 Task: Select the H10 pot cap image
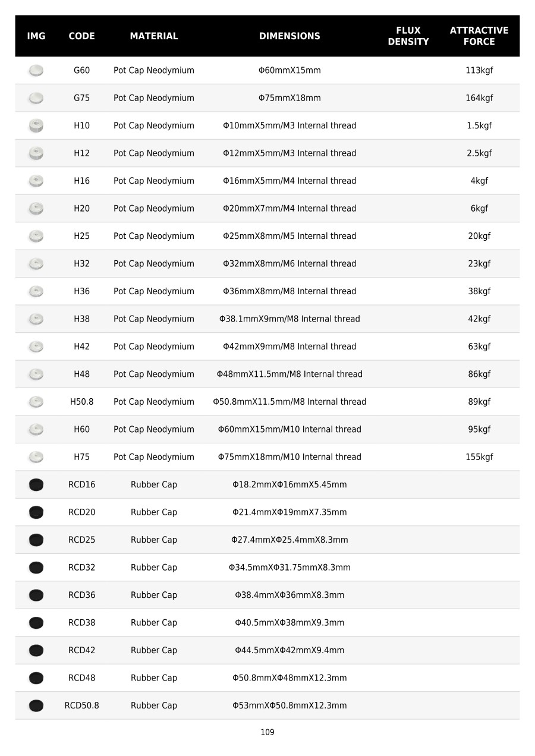tap(36, 126)
